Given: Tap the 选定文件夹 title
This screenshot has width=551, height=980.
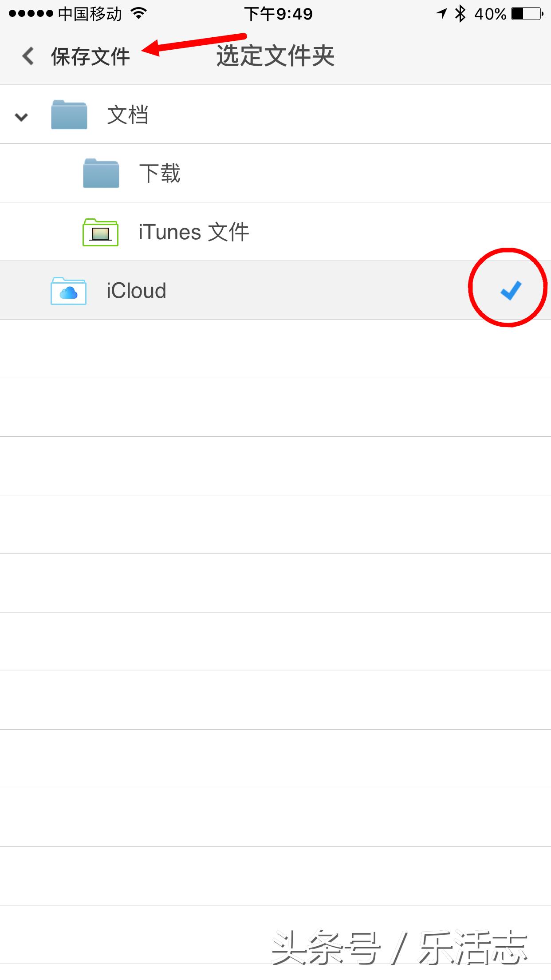Looking at the screenshot, I should pos(275,56).
